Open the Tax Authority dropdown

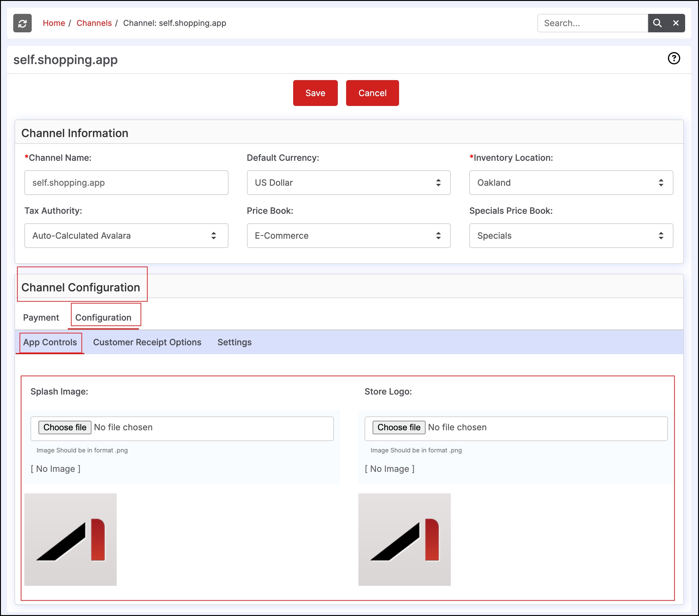126,236
